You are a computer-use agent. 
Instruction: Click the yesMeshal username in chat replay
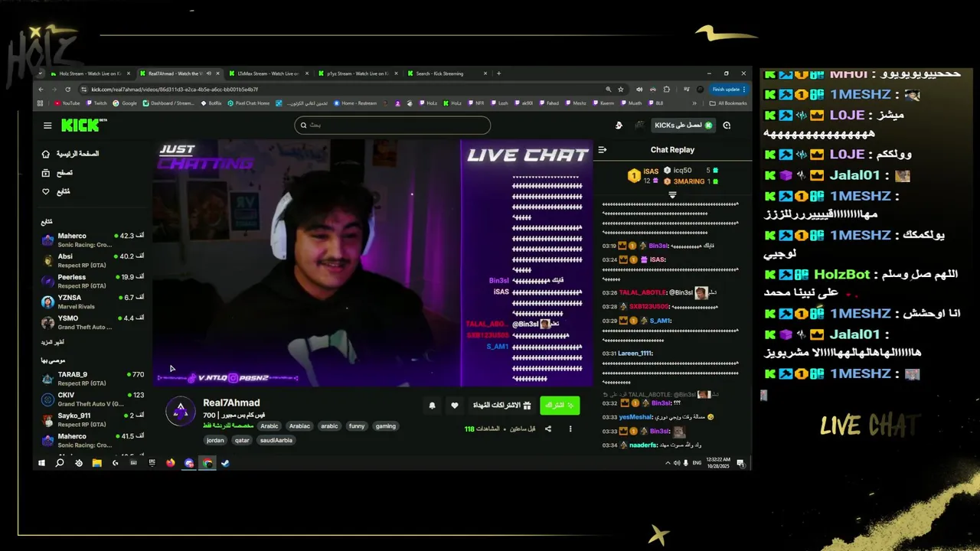click(635, 417)
